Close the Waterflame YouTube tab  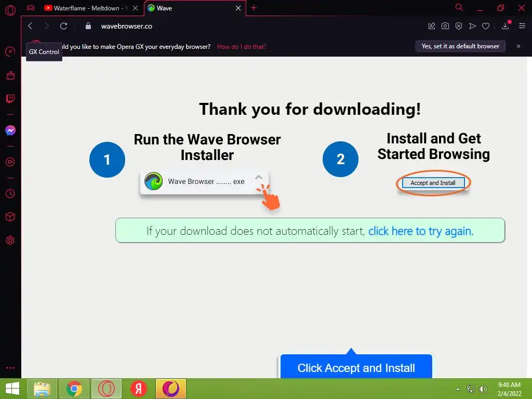tap(136, 8)
